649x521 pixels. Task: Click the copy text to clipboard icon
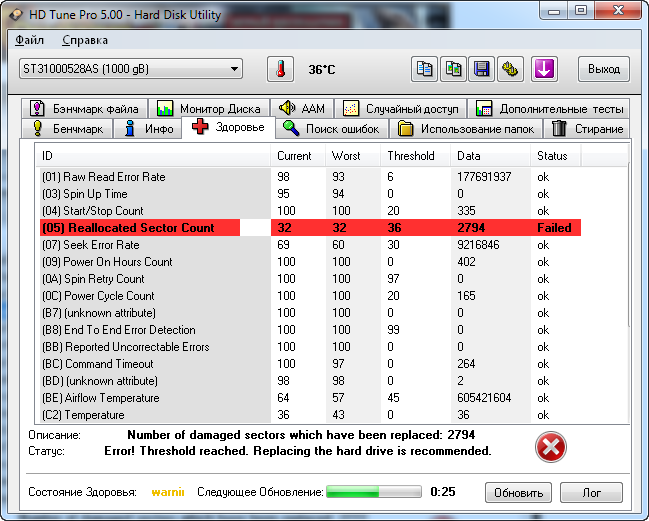point(424,69)
